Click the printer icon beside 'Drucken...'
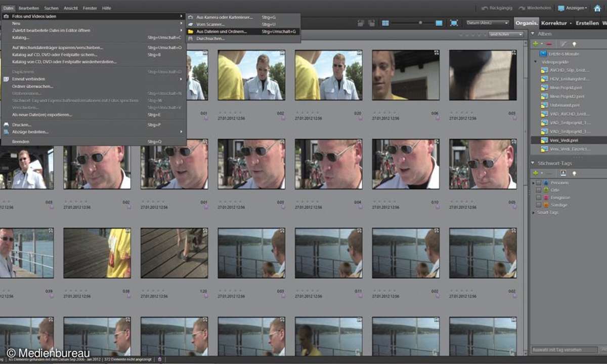The width and height of the screenshot is (607, 364). (x=7, y=124)
